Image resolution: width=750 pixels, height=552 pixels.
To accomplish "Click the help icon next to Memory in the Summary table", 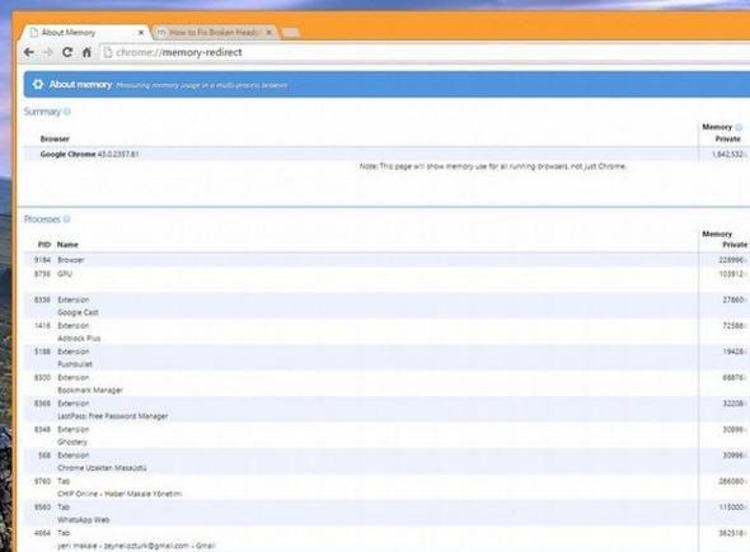I will pos(739,127).
